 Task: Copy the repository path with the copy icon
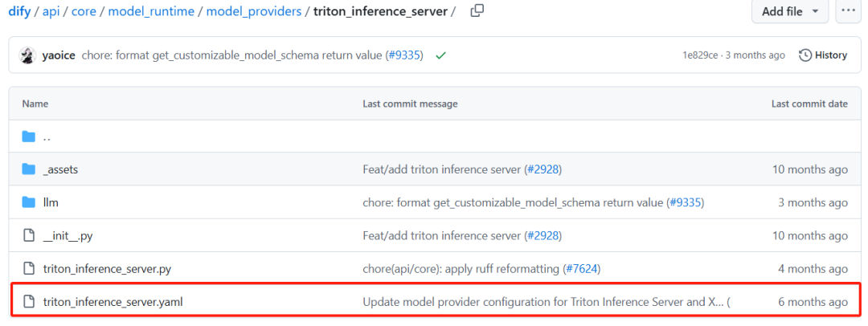coord(477,11)
